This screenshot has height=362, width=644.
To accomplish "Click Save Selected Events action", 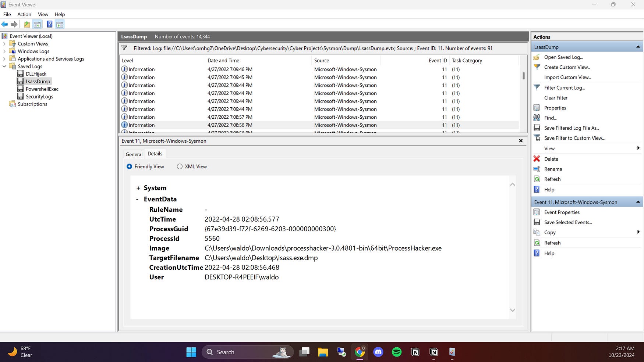I will (x=568, y=222).
